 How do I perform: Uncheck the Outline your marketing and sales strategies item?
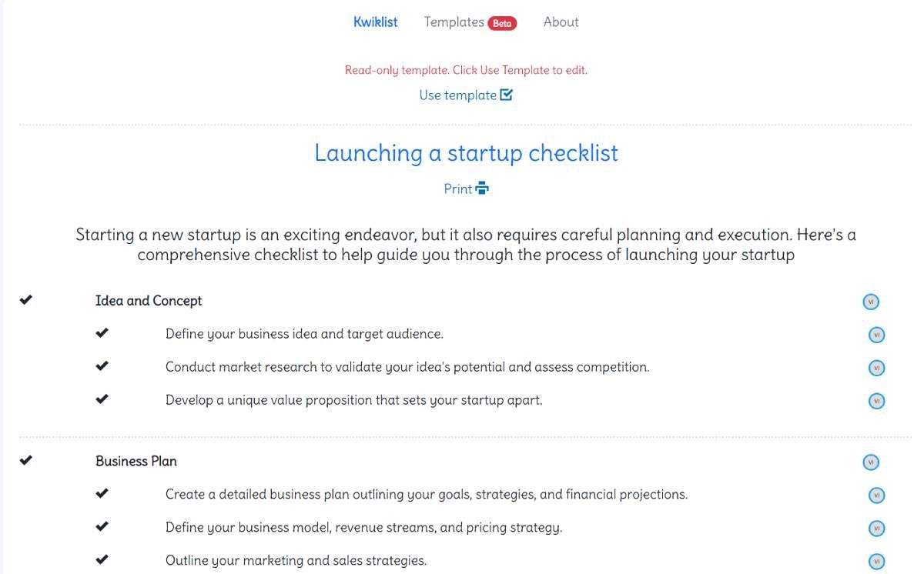(102, 559)
